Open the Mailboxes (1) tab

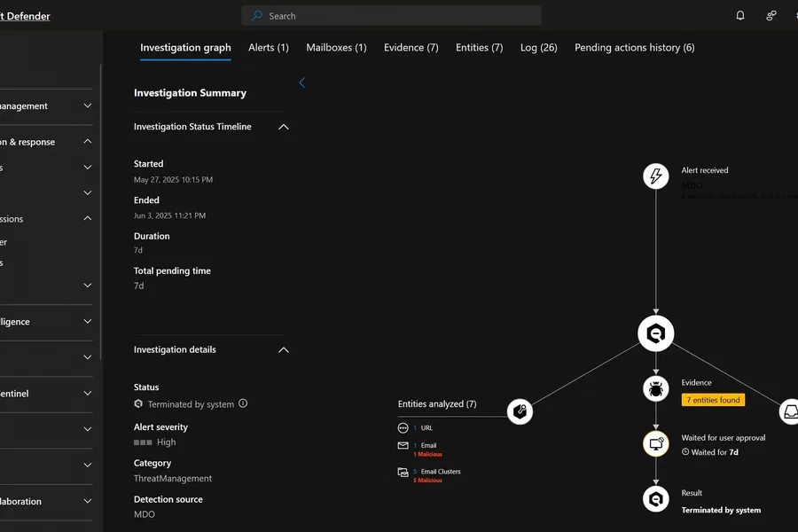click(336, 47)
